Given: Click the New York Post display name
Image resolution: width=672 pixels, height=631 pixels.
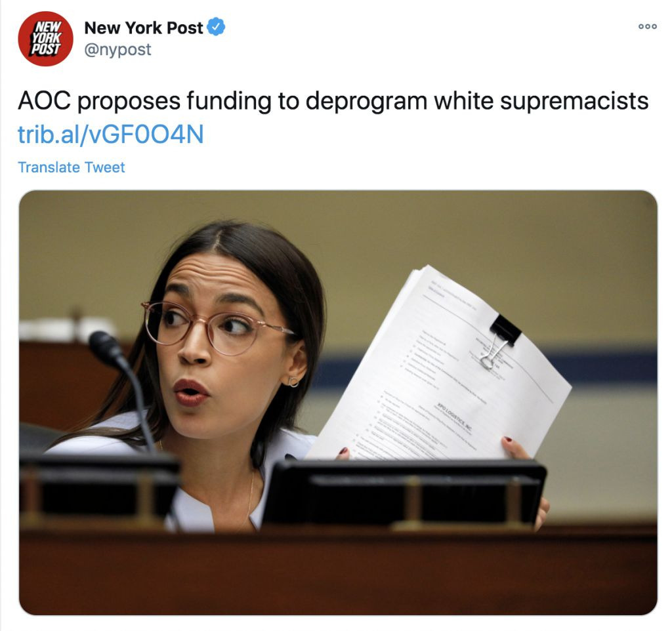Looking at the screenshot, I should tap(144, 28).
